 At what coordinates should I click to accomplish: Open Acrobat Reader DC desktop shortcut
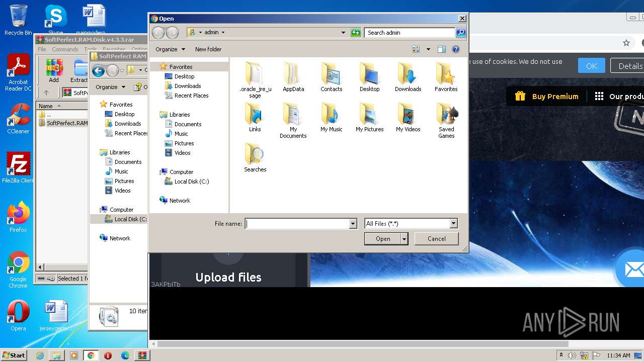(18, 73)
